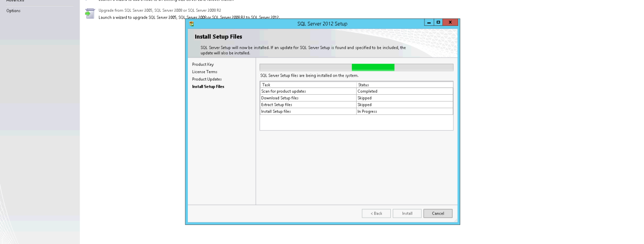Click 'SQL Server Setup files are being installed' text
The width and height of the screenshot is (644, 244).
[309, 76]
